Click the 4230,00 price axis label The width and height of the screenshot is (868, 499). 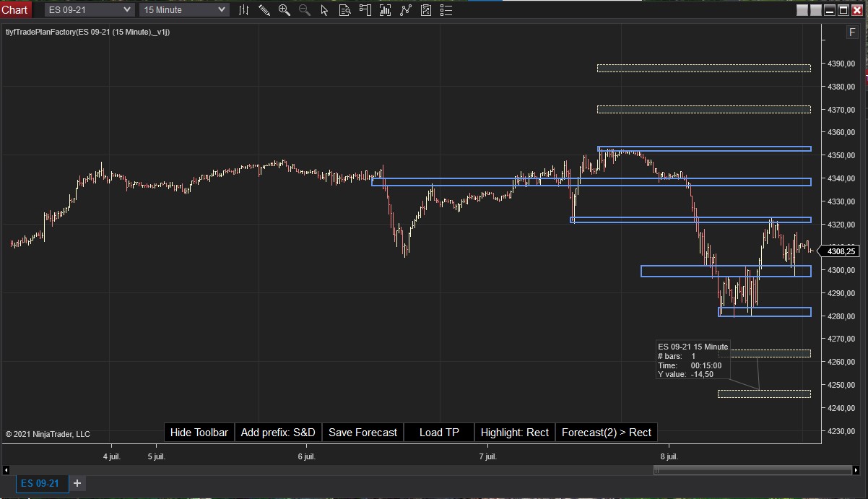841,431
